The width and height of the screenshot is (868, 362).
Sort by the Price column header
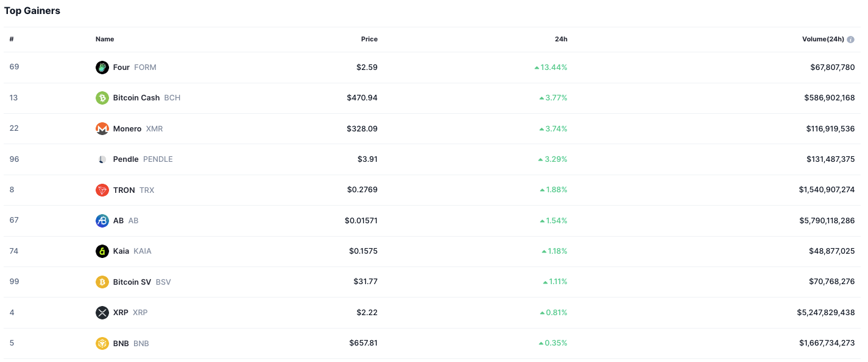coord(369,40)
